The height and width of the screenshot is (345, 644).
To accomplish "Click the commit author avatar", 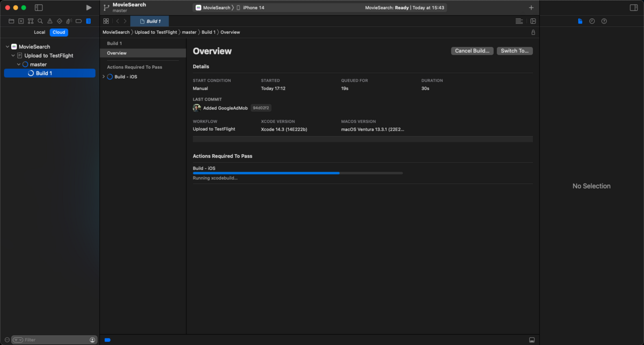I will pyautogui.click(x=197, y=108).
